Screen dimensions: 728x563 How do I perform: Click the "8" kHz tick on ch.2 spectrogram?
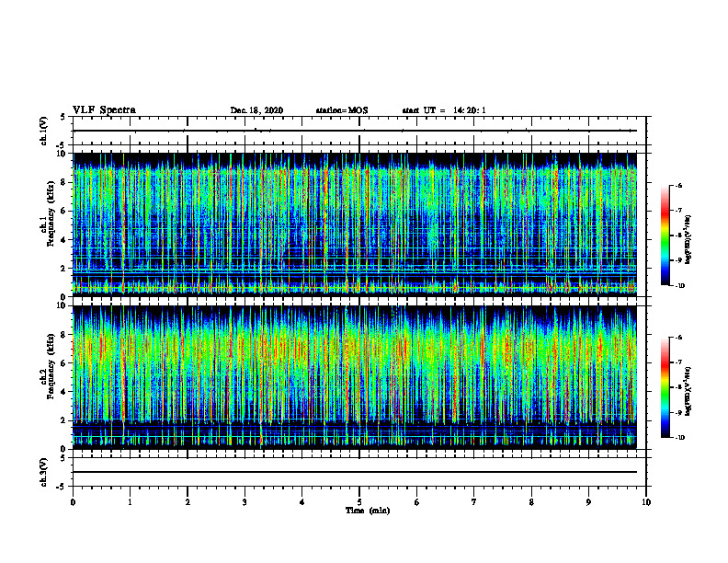click(64, 335)
